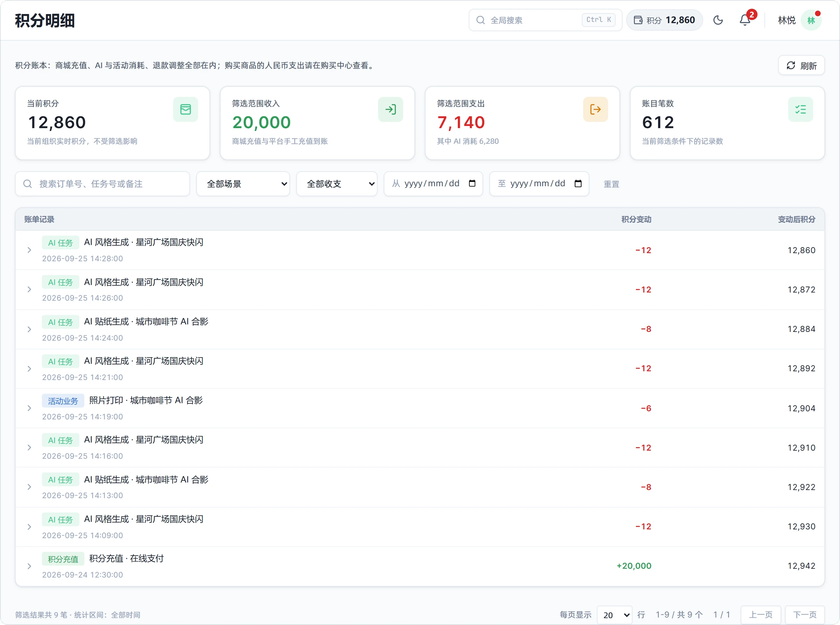Click the global search magnifier icon
840x625 pixels.
tap(480, 20)
